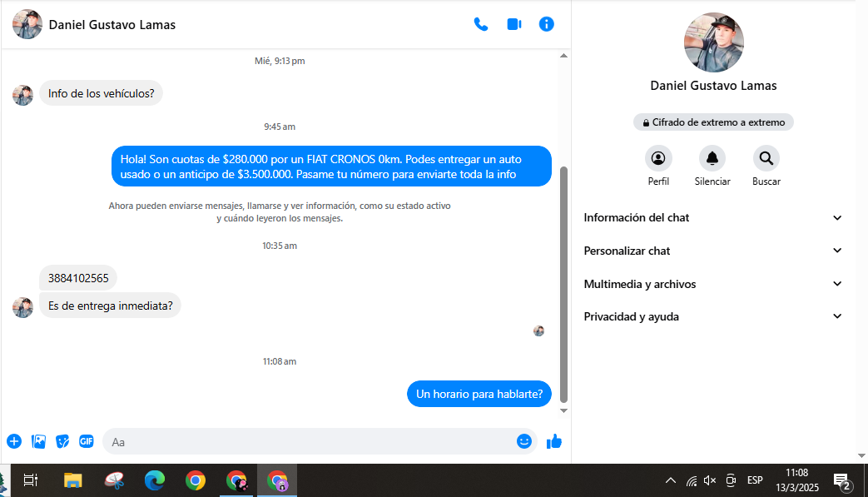
Task: Click the sender avatar beside 'Info de los vehículos?'
Action: 22,95
